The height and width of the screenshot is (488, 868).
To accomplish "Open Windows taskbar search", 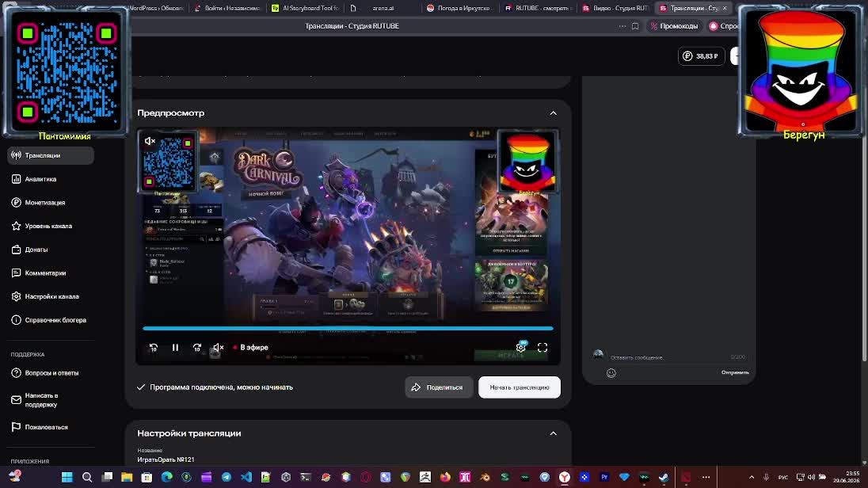I will coord(87,477).
